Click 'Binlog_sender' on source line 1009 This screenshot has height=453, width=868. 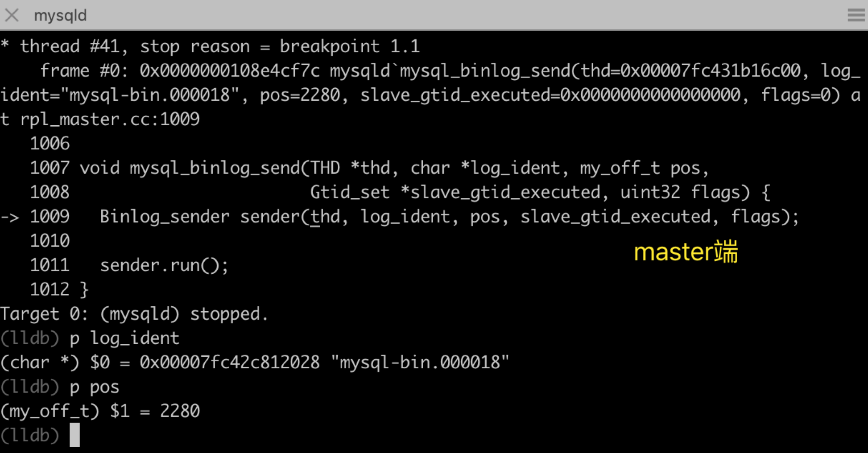165,217
